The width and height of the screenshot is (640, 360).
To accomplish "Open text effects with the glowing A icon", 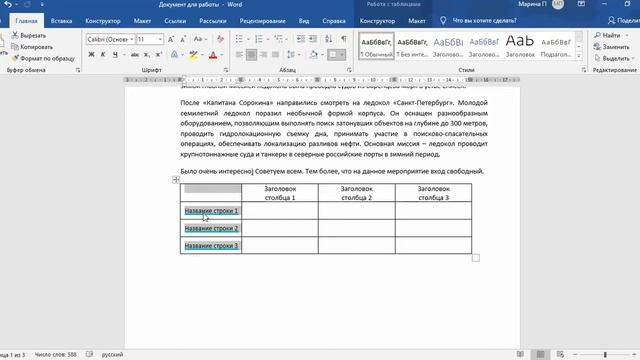I will point(175,55).
